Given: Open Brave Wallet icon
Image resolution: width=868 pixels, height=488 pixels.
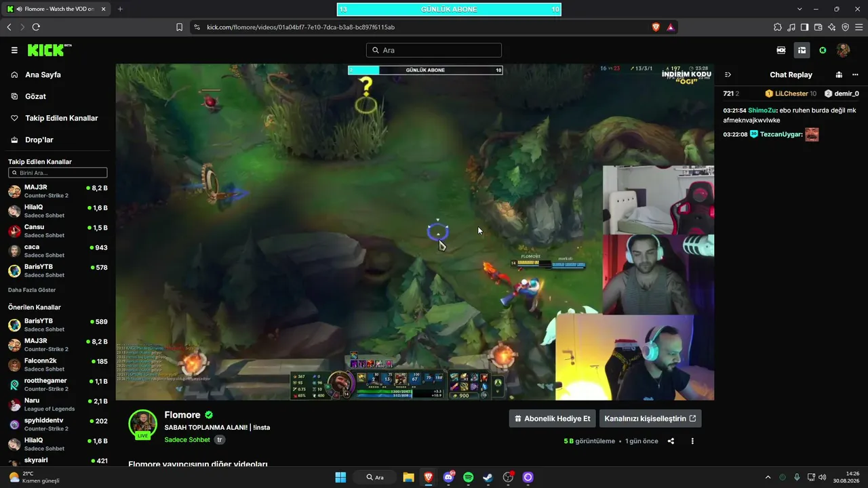Looking at the screenshot, I should tap(818, 27).
